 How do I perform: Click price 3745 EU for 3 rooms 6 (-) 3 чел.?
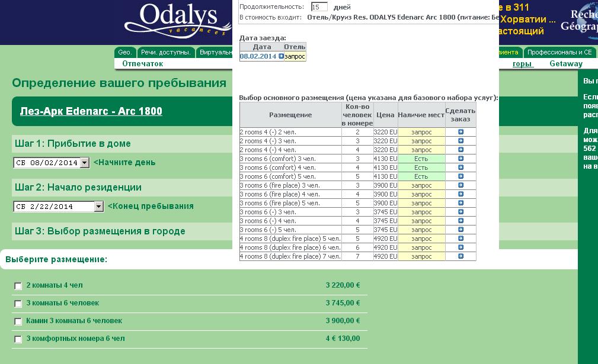[386, 212]
